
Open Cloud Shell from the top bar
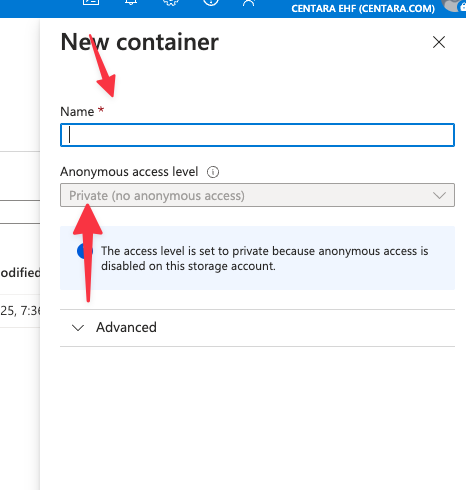(91, 2)
